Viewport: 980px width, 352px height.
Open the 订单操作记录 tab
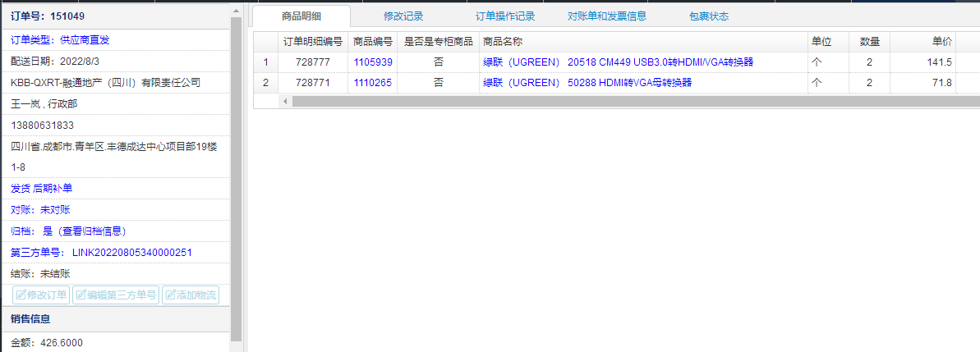click(505, 16)
